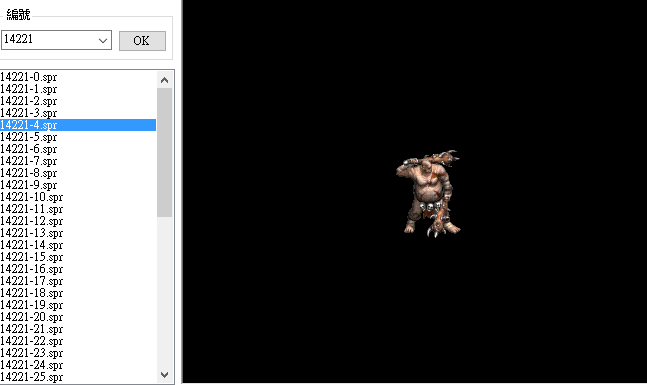This screenshot has height=385, width=647.
Task: Select 14221-24.spr in the list
Action: [78, 365]
